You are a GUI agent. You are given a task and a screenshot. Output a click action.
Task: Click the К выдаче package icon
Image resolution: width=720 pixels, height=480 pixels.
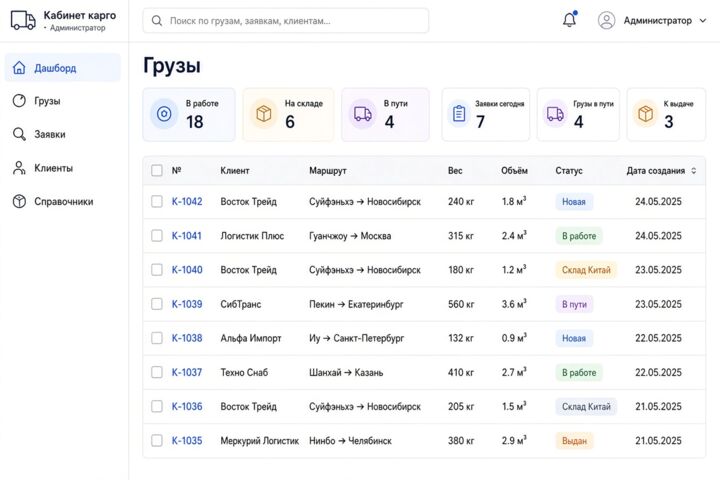click(645, 113)
